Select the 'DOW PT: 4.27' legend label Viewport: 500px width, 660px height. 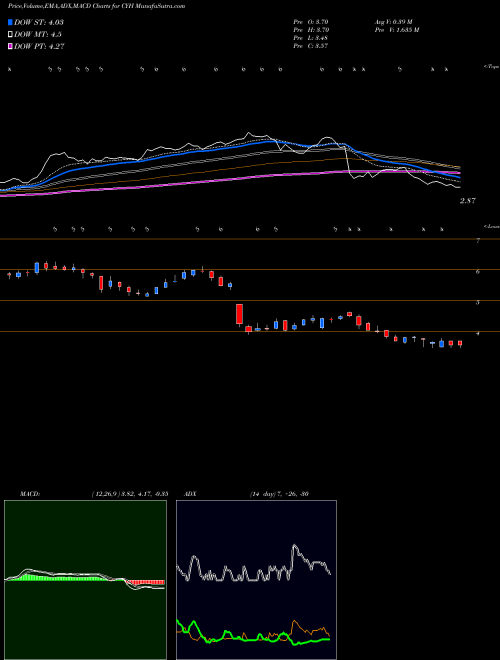pos(39,47)
